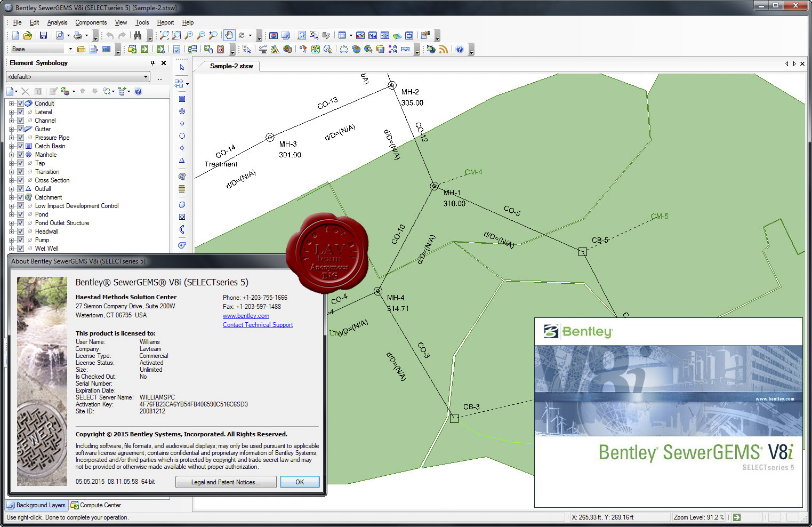Open www.bentley.com link in About dialog
Screen dimensions: 812x527
pos(246,316)
